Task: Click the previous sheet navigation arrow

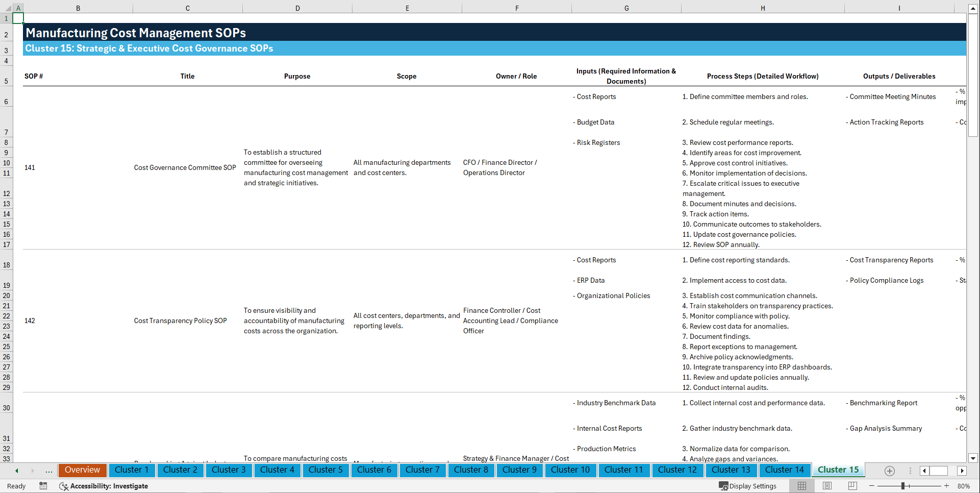Action: pyautogui.click(x=16, y=471)
